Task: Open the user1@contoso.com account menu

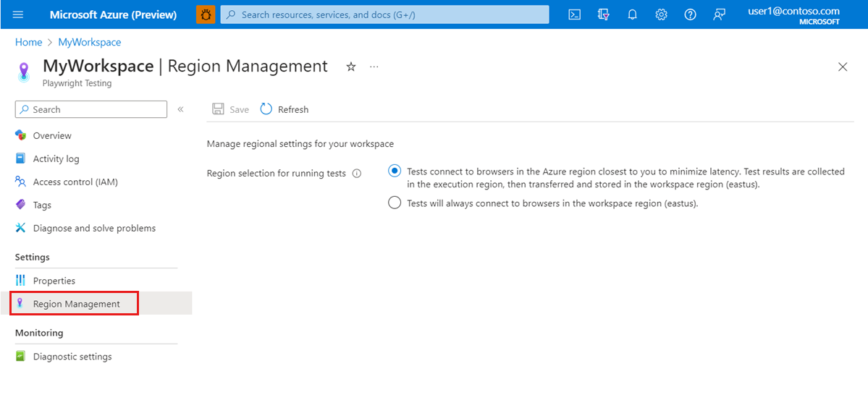Action: (793, 14)
